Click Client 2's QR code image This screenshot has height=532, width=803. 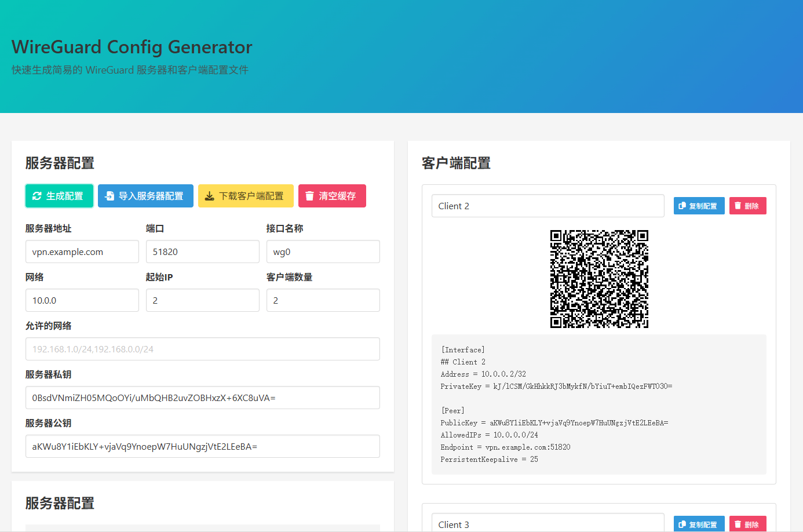(x=599, y=279)
